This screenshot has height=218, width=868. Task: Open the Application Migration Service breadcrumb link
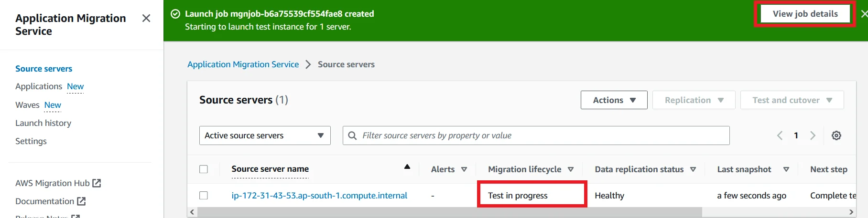pos(243,64)
